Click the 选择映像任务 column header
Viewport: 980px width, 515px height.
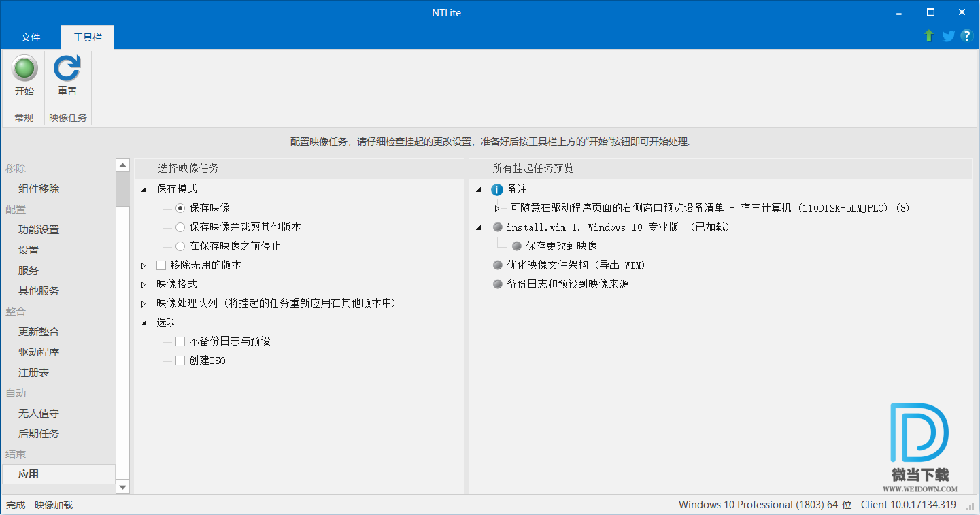(x=299, y=169)
